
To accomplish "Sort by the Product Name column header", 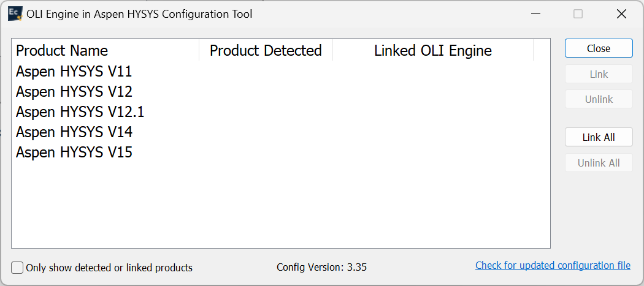I will point(62,50).
